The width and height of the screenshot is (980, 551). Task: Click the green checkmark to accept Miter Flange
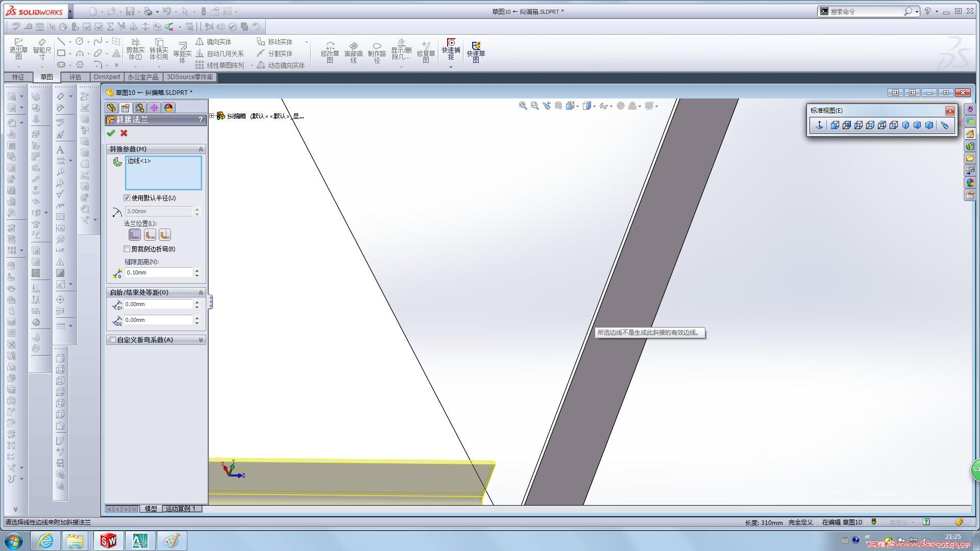(111, 133)
